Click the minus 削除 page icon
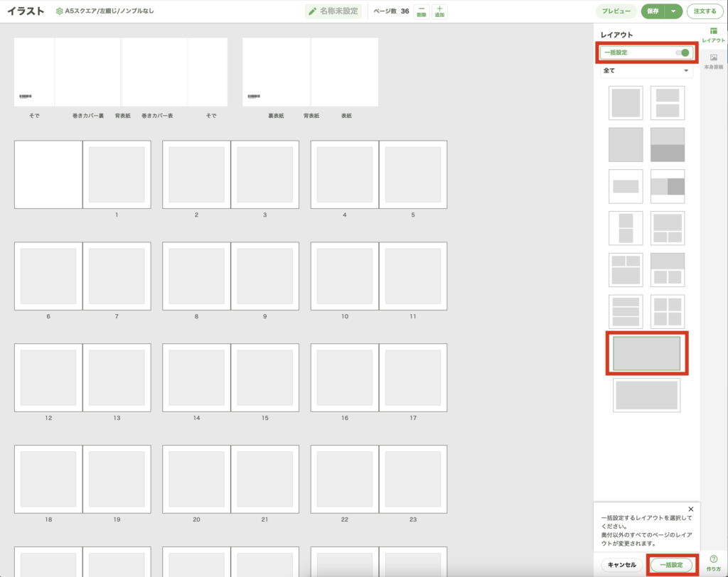The width and height of the screenshot is (728, 577). (x=422, y=11)
